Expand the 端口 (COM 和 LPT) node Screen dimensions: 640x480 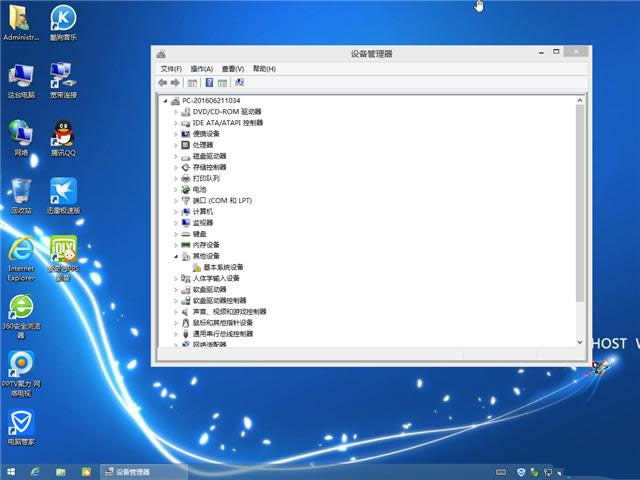pyautogui.click(x=175, y=200)
